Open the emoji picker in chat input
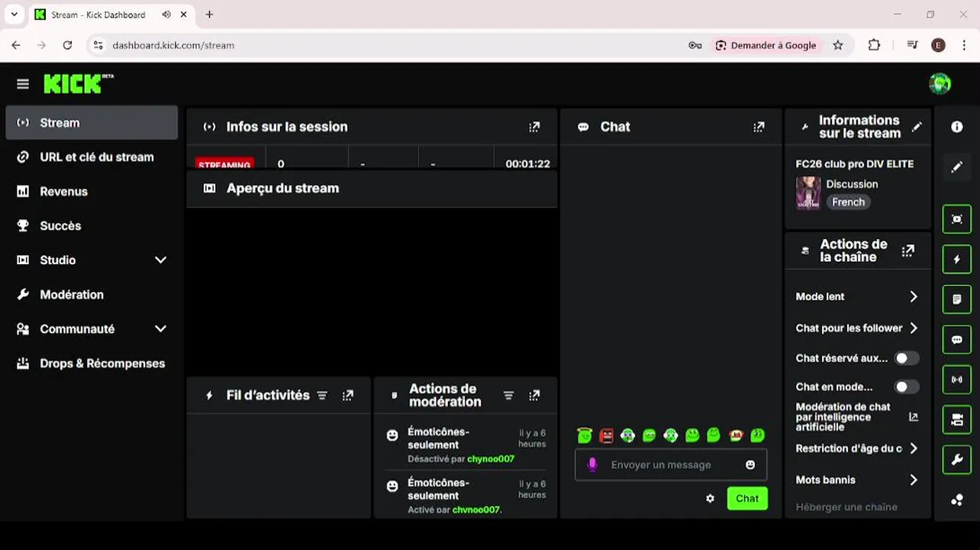The height and width of the screenshot is (550, 980). point(750,464)
